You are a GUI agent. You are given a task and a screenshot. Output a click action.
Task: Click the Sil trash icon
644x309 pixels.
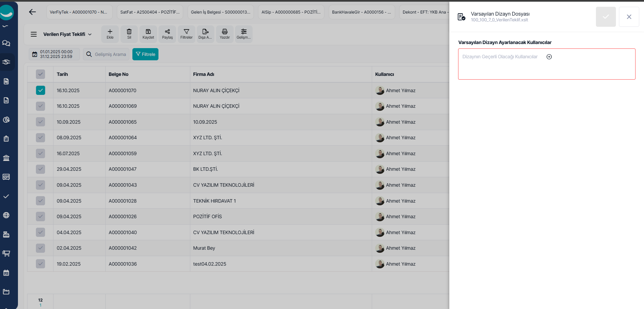pos(129,32)
